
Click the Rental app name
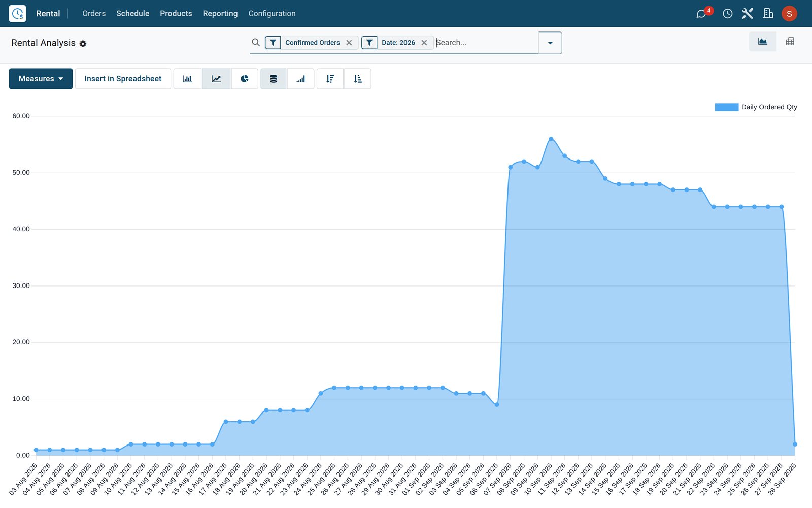click(x=48, y=14)
